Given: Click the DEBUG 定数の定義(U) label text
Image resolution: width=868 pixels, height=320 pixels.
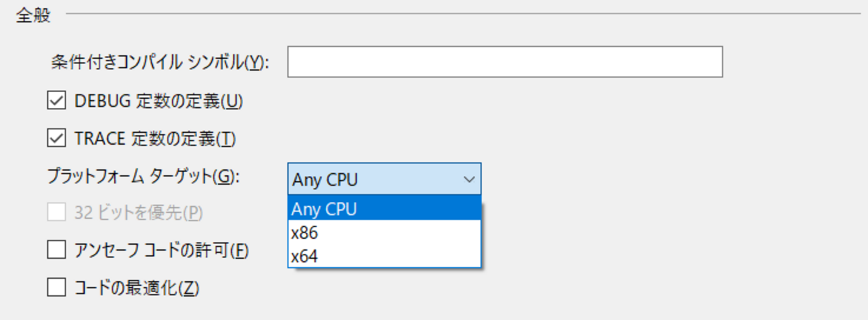Looking at the screenshot, I should click(x=158, y=101).
